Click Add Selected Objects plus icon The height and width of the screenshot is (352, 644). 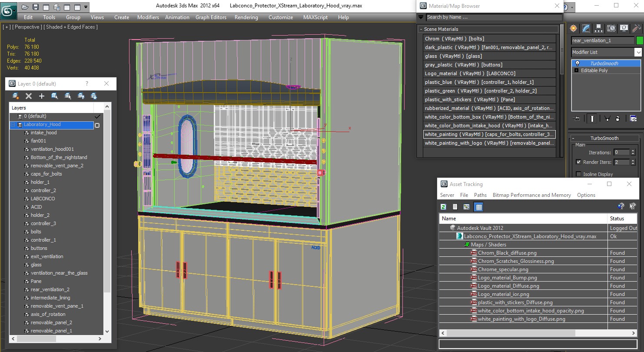coord(42,96)
